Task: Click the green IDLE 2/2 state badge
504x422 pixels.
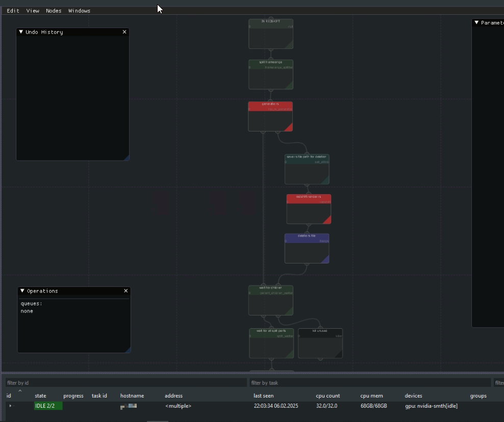Action: (x=47, y=406)
